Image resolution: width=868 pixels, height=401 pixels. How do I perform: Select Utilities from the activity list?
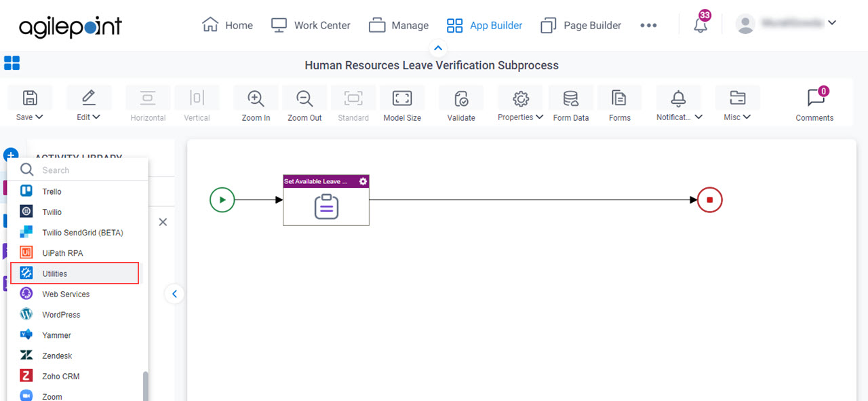(75, 273)
